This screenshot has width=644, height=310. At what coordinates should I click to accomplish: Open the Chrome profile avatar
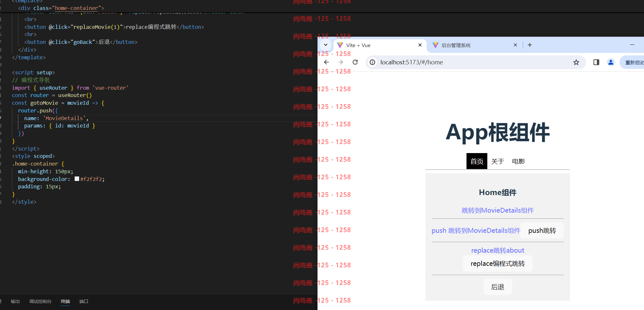611,62
